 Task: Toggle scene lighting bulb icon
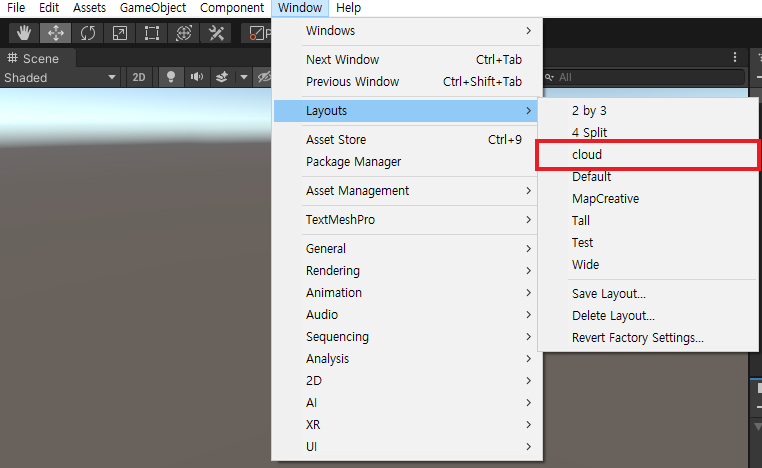[171, 77]
